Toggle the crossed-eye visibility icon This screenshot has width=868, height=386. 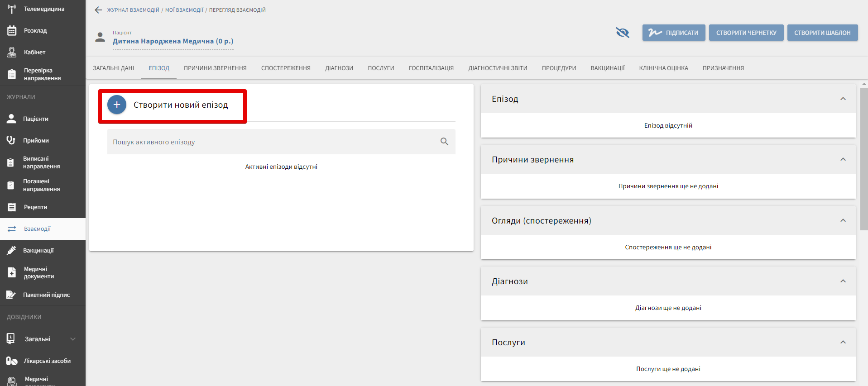click(x=623, y=33)
